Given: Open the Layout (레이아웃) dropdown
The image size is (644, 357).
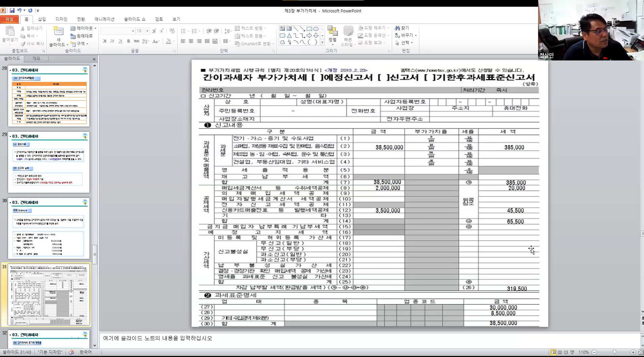Looking at the screenshot, I should [x=83, y=28].
